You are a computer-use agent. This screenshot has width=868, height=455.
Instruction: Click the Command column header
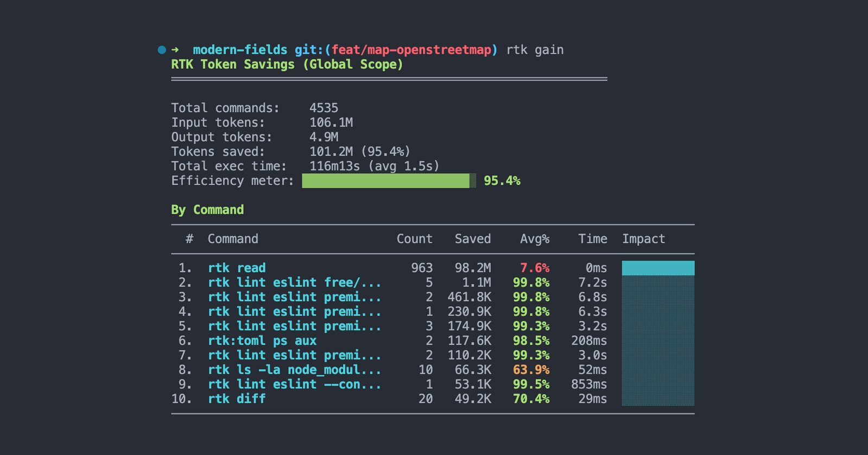233,239
